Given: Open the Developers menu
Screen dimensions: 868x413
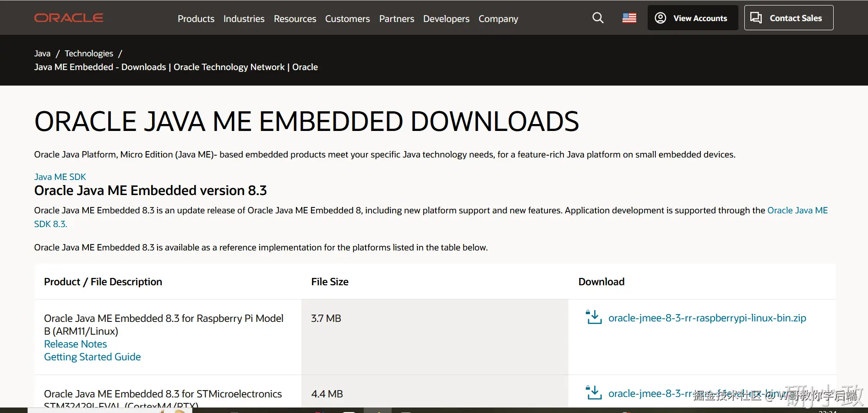Looking at the screenshot, I should (447, 19).
